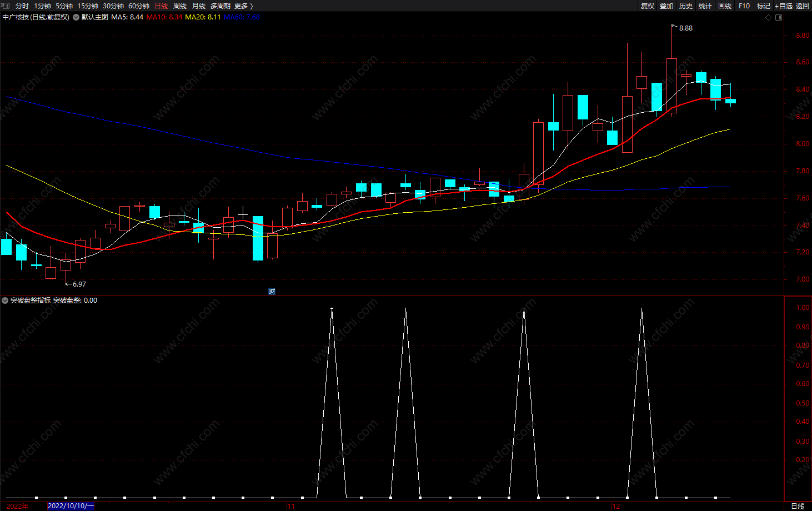Open F10 company info
The height and width of the screenshot is (511, 812).
(x=744, y=6)
